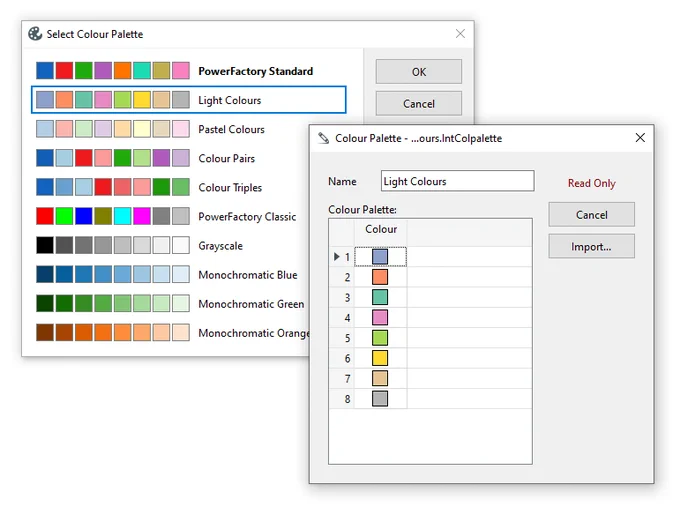The image size is (680, 507).
Task: Click darkest blue swatch in Monochromatic Blue row
Action: point(45,275)
